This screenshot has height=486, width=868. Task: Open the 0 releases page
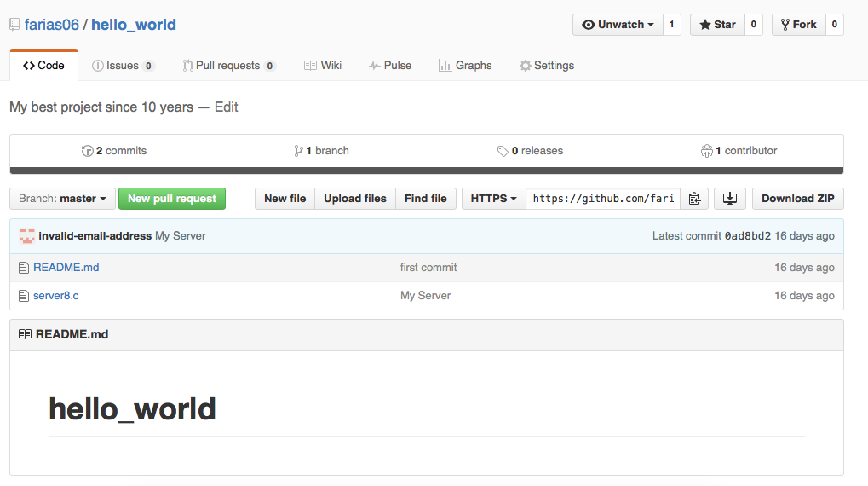pyautogui.click(x=530, y=151)
